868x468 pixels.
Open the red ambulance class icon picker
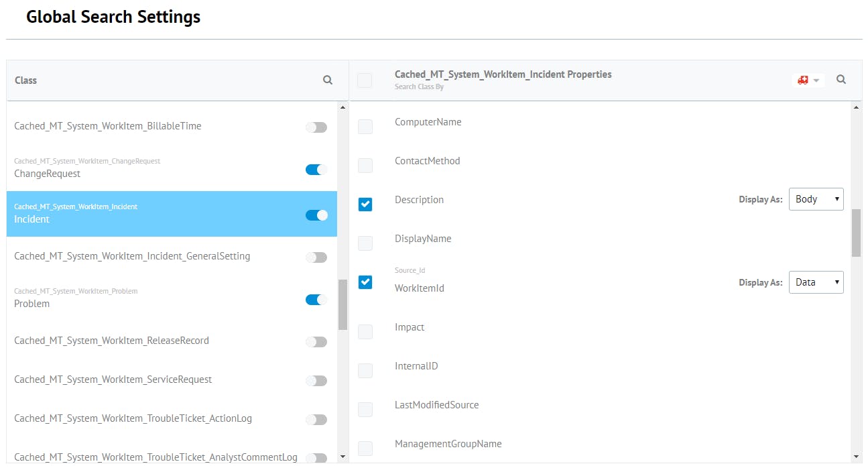point(808,80)
